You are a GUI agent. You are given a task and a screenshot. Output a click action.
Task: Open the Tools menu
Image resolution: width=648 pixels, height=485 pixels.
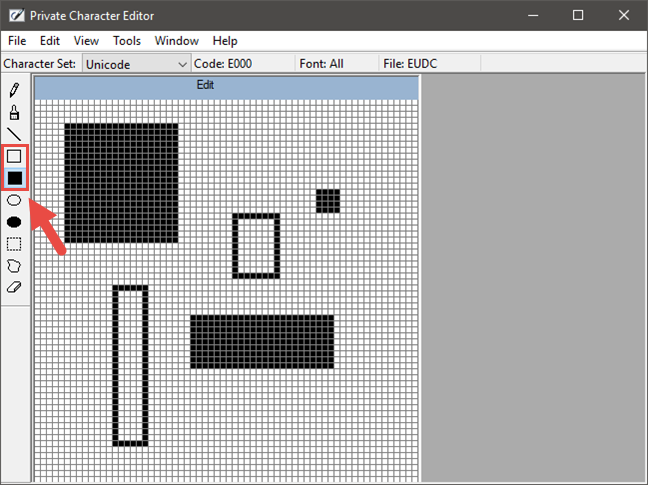tap(127, 41)
